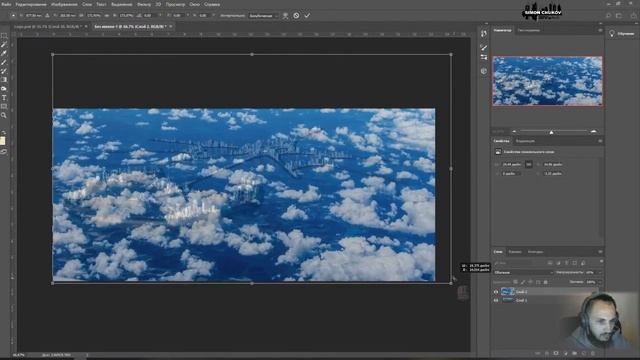Click the large mountains zoom-in icon in Navigator
Viewport: 640px width, 360px height.
593,131
